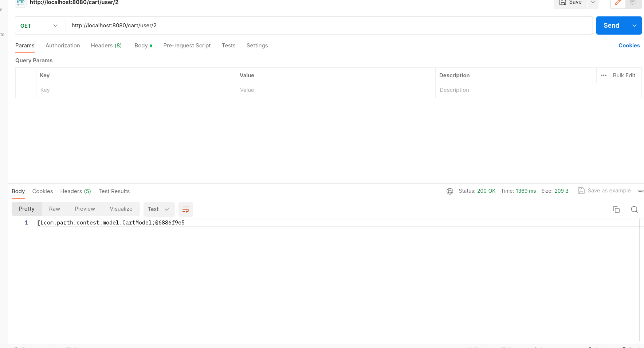Open the comments icon at top right
The width and height of the screenshot is (644, 348).
633,3
